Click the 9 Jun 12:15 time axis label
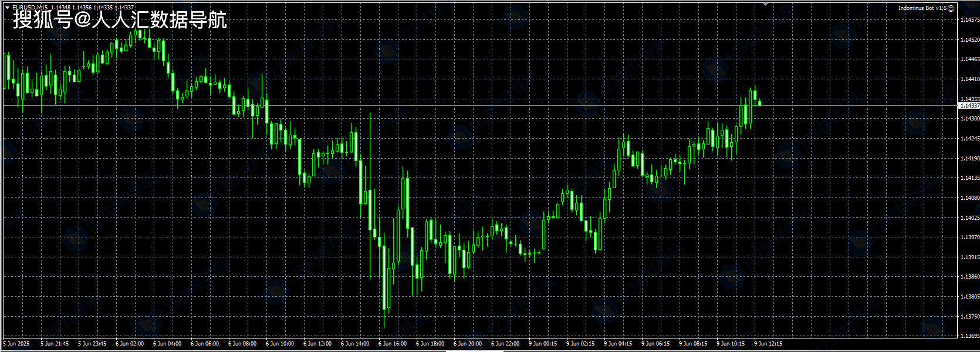Image resolution: width=980 pixels, height=352 pixels. [x=768, y=344]
